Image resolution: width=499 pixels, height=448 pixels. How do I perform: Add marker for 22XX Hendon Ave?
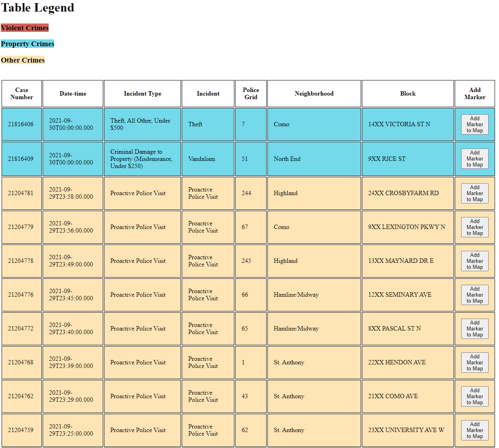(x=474, y=362)
